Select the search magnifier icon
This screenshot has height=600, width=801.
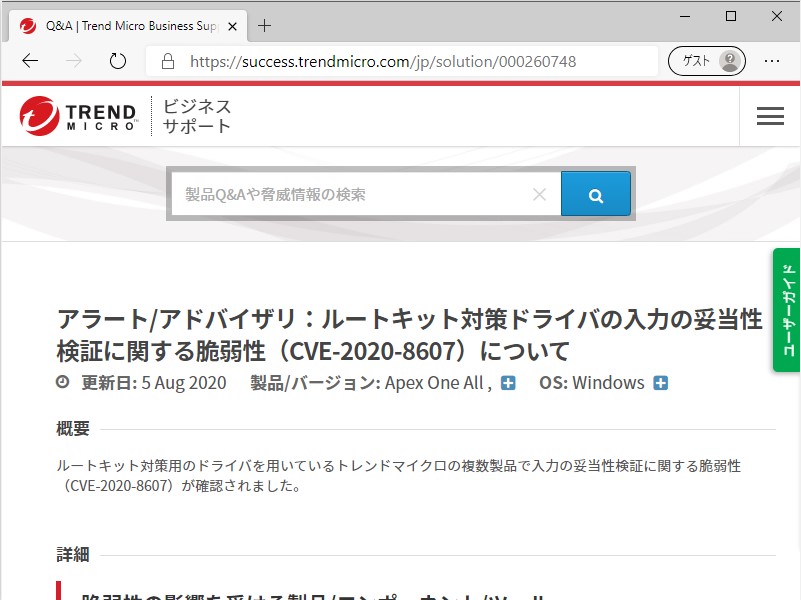pos(596,194)
